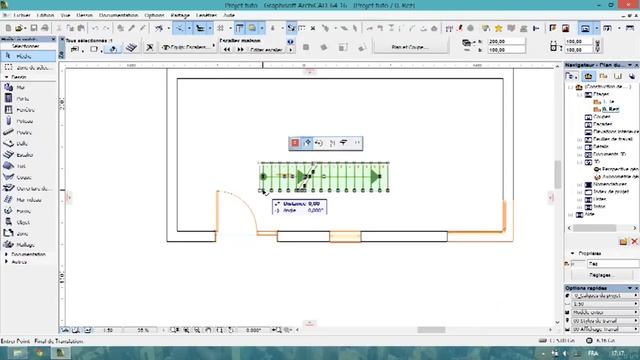
Task: Click the b field showing 100,00
Action: coord(506,49)
